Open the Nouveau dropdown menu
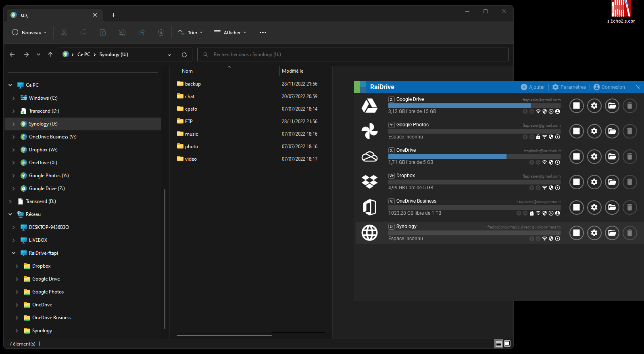The height and width of the screenshot is (354, 644). [29, 32]
